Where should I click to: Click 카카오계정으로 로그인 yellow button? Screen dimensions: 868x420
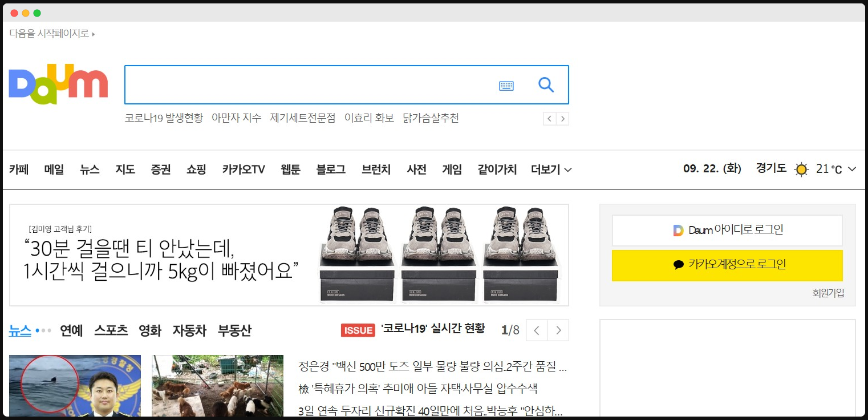(x=727, y=265)
